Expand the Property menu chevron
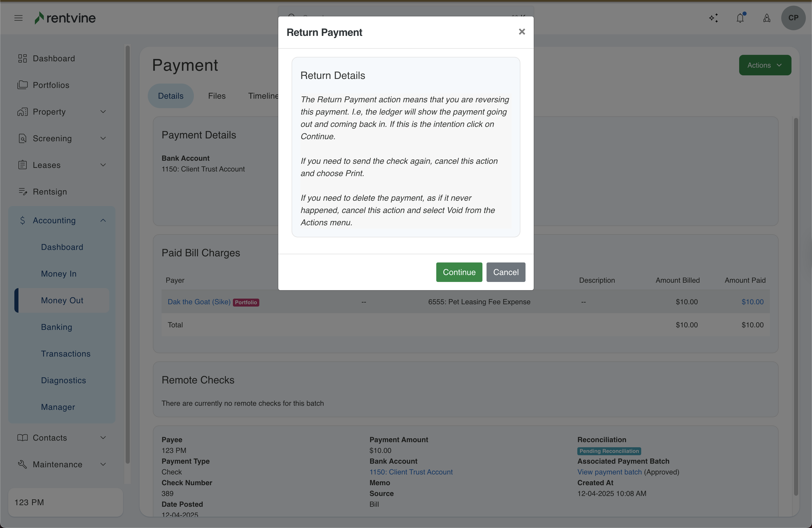This screenshot has height=528, width=812. [x=103, y=112]
